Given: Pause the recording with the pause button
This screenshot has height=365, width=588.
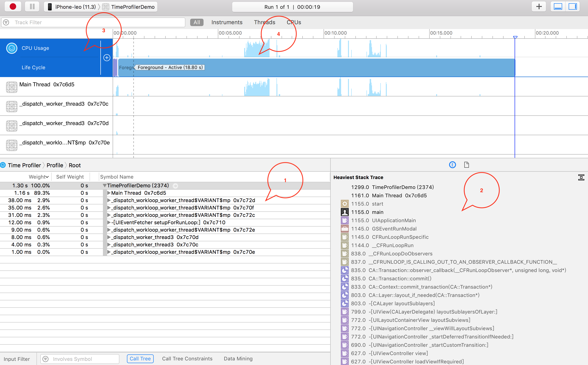Looking at the screenshot, I should point(32,7).
